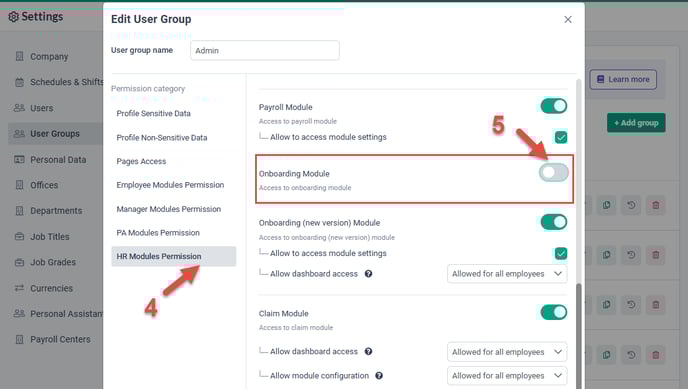The image size is (688, 389).
Task: Click the Personal Data card icon
Action: pos(19,160)
